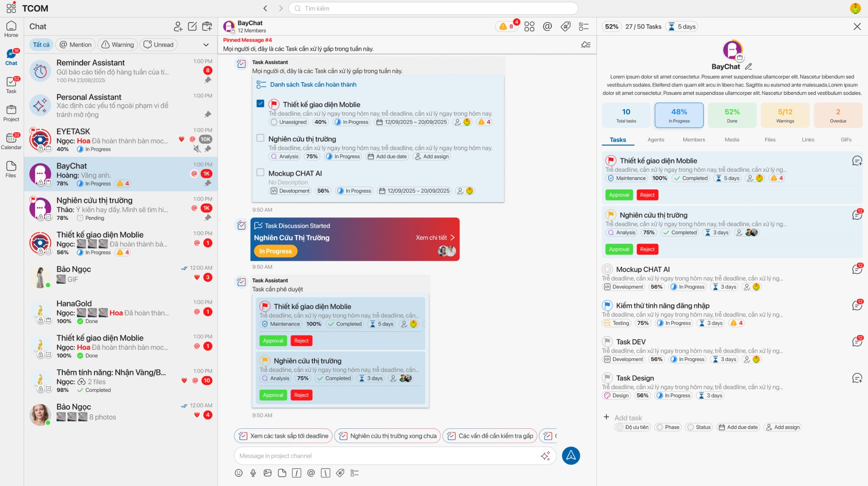Start voice recording with the microphone icon
Image resolution: width=868 pixels, height=486 pixels.
pyautogui.click(x=253, y=473)
